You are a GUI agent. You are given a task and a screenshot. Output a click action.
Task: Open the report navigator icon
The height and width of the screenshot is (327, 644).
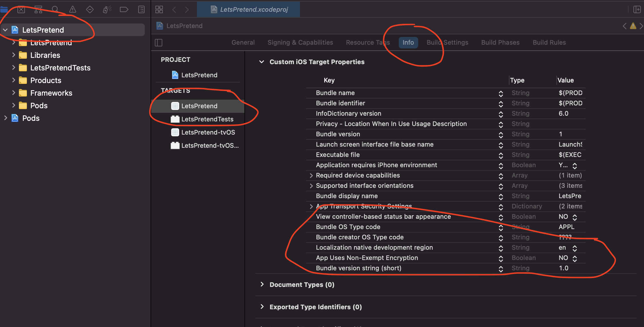(x=141, y=9)
